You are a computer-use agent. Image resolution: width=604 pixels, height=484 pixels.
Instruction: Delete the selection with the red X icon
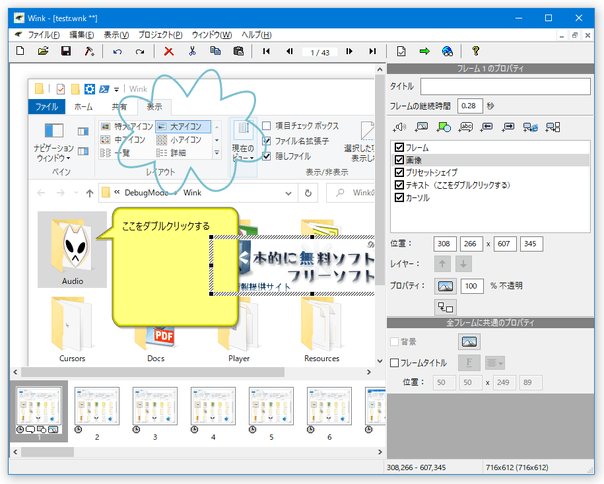pos(169,51)
